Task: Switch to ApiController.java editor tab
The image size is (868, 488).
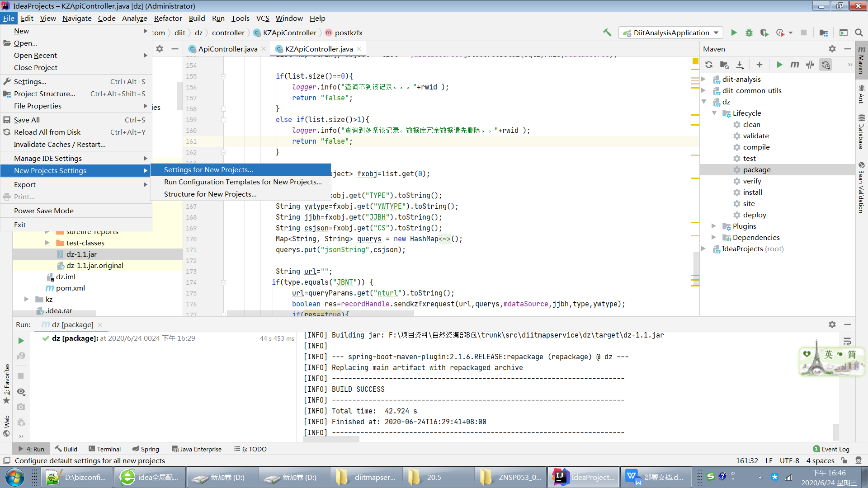Action: [227, 49]
